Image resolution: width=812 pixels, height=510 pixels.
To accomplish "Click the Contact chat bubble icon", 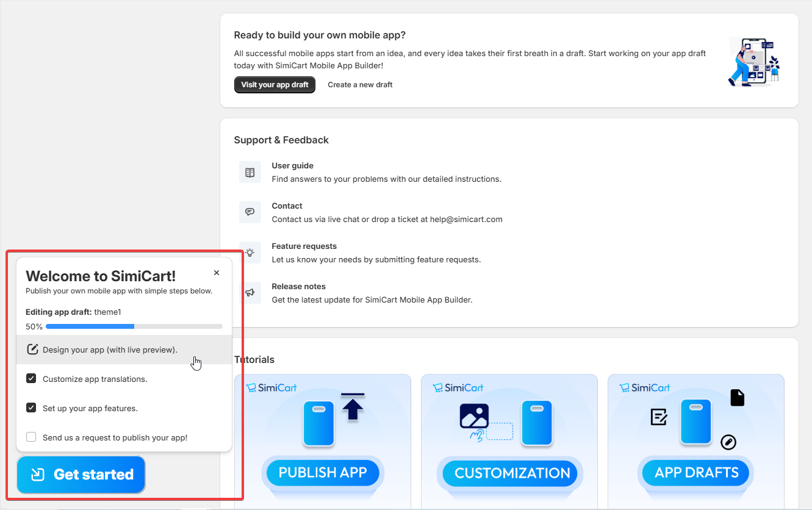I will click(x=250, y=212).
